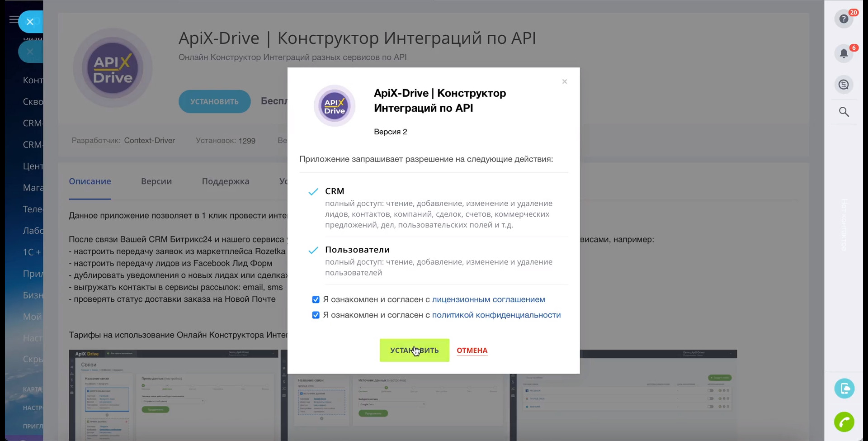Click the Пользователи permission item
This screenshot has height=441, width=868.
[x=438, y=261]
